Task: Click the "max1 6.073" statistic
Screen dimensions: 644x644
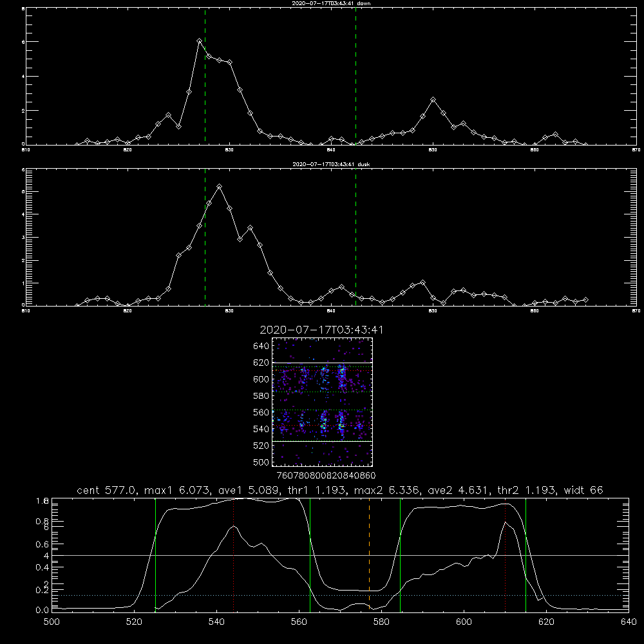Action: (x=178, y=490)
